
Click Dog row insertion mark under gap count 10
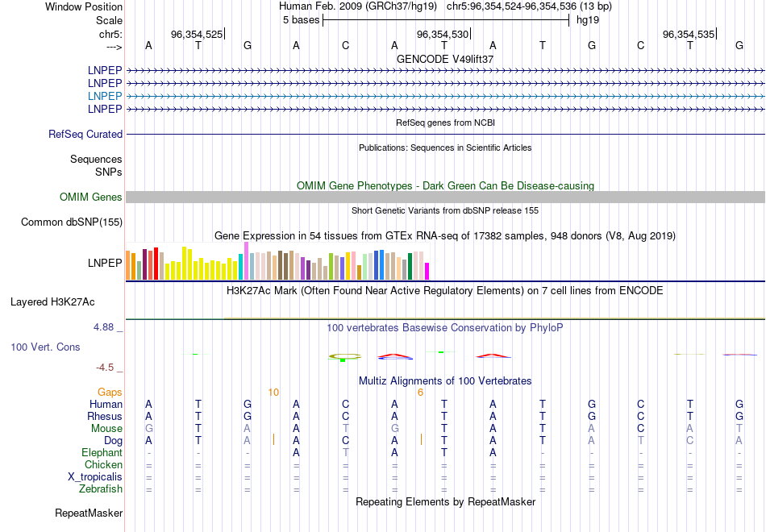[273, 439]
